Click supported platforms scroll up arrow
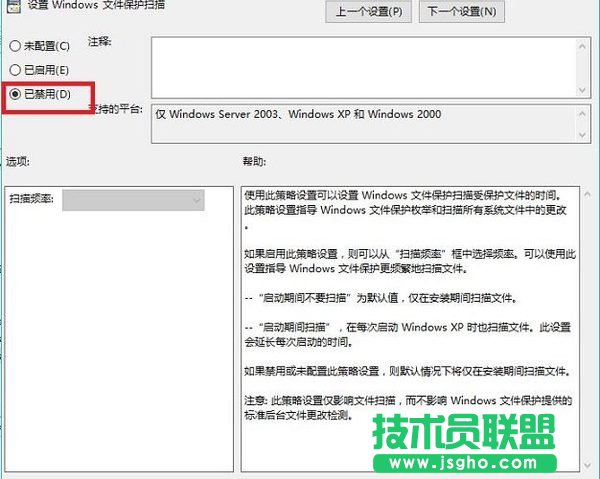This screenshot has height=479, width=600. (582, 114)
